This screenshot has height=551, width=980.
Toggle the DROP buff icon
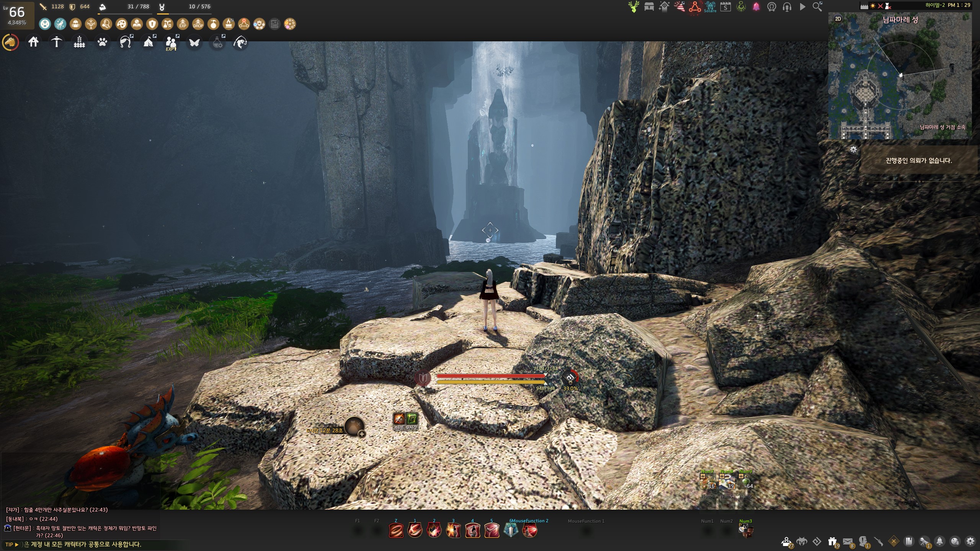pyautogui.click(x=198, y=24)
